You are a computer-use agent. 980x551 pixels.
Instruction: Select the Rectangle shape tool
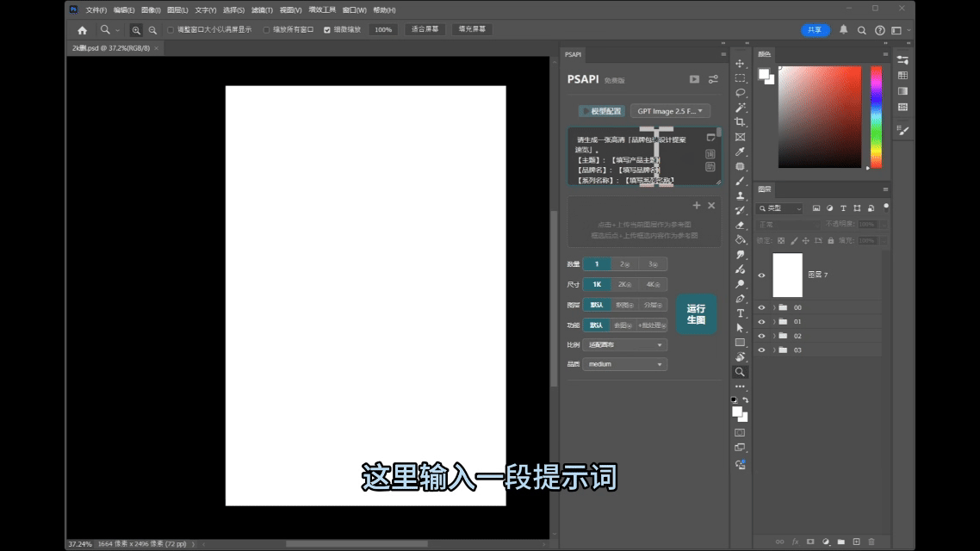point(740,343)
